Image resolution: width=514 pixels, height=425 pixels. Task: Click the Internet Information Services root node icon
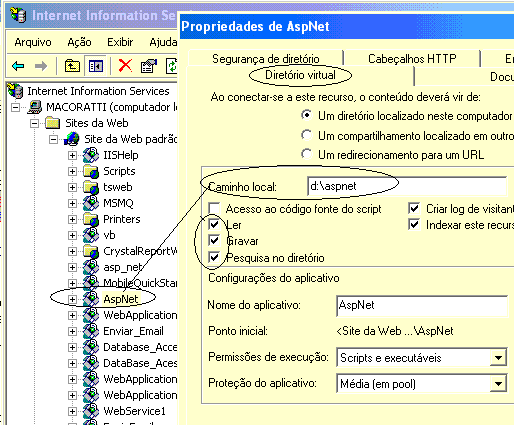16,91
